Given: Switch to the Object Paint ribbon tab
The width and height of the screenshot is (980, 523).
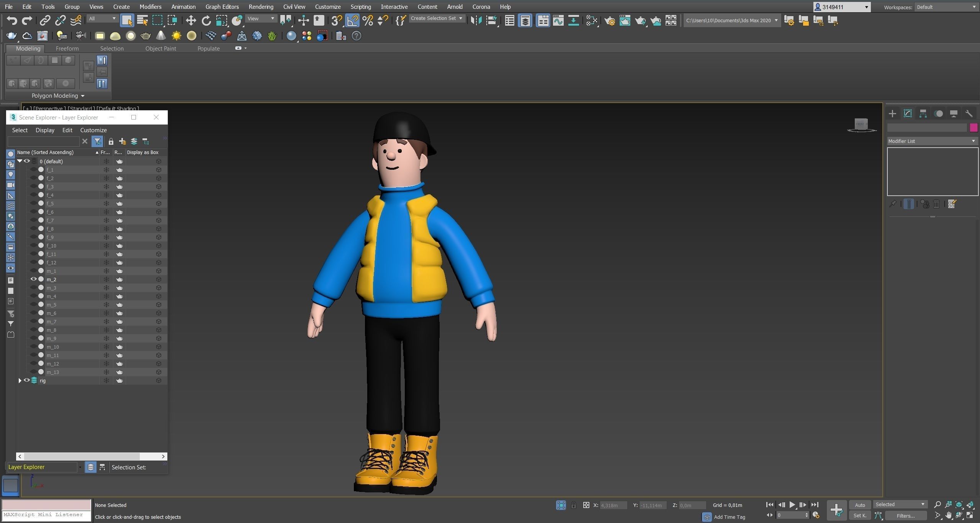Looking at the screenshot, I should (160, 49).
